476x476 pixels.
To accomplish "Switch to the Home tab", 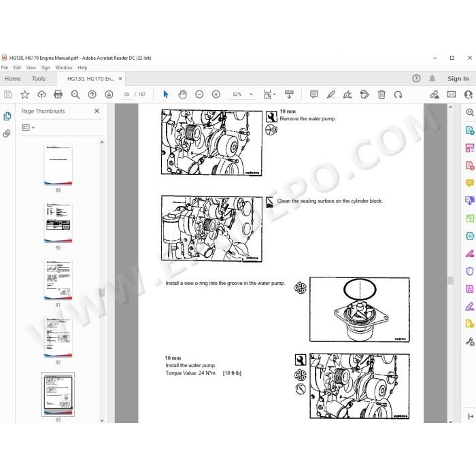I will pos(12,79).
